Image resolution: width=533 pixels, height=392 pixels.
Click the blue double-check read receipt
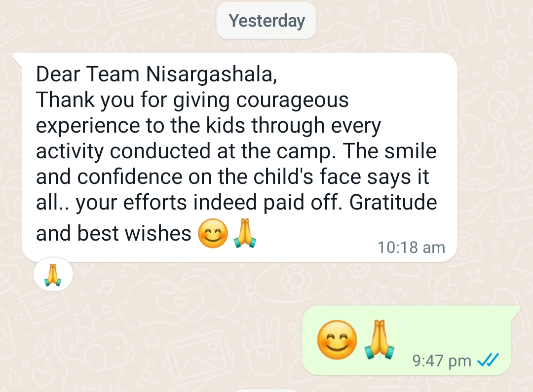488,360
